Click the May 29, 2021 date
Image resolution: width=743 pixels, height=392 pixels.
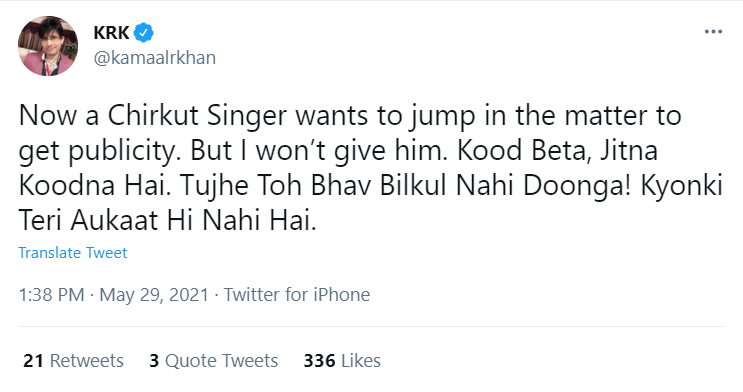point(154,295)
